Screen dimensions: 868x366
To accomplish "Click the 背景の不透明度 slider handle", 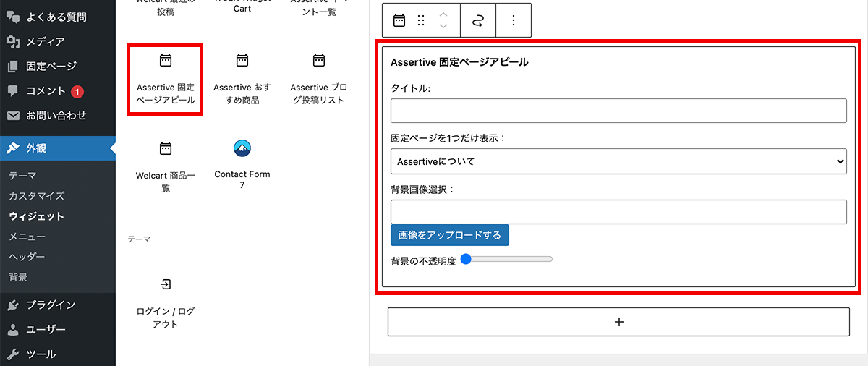I will [x=466, y=259].
